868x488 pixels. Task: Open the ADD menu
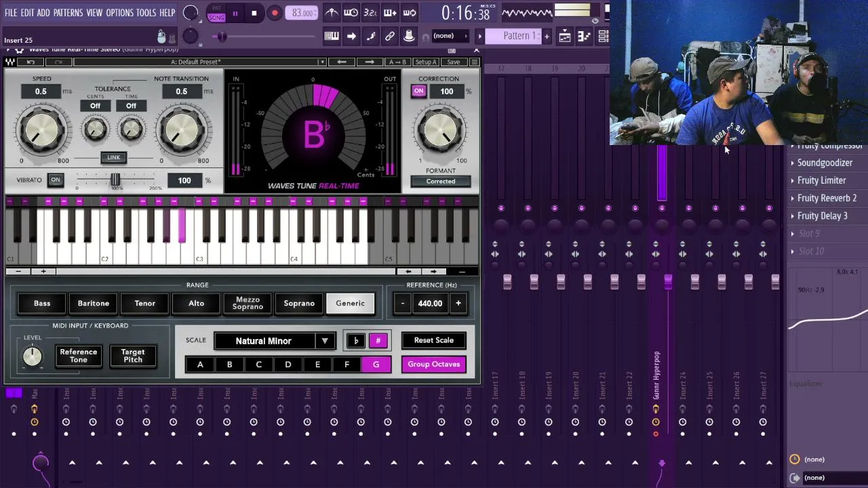coord(43,12)
